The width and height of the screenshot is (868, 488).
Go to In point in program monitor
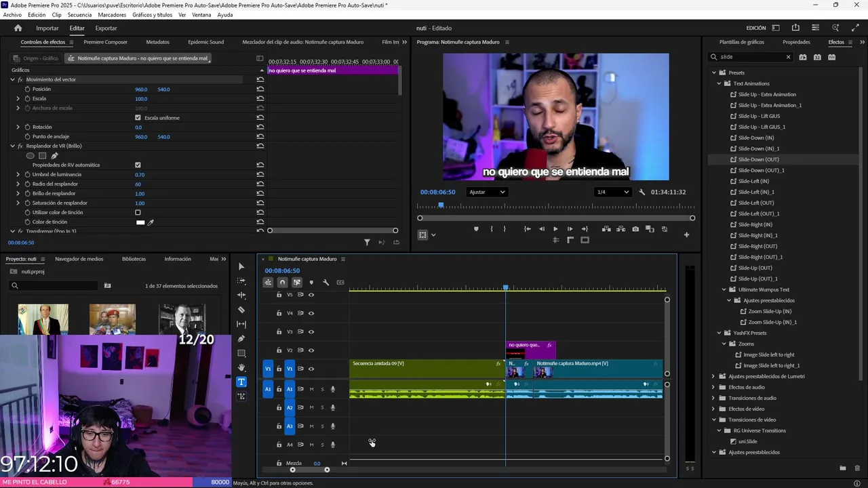[x=527, y=229]
